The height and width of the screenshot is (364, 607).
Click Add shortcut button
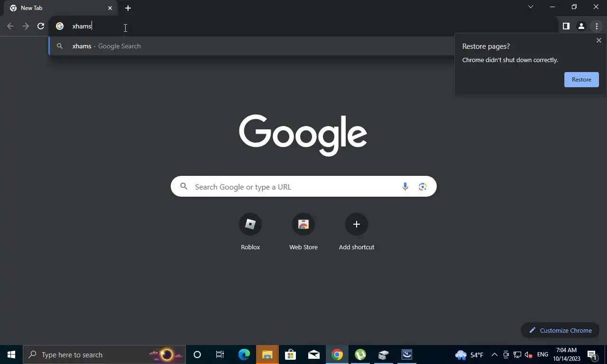(357, 232)
